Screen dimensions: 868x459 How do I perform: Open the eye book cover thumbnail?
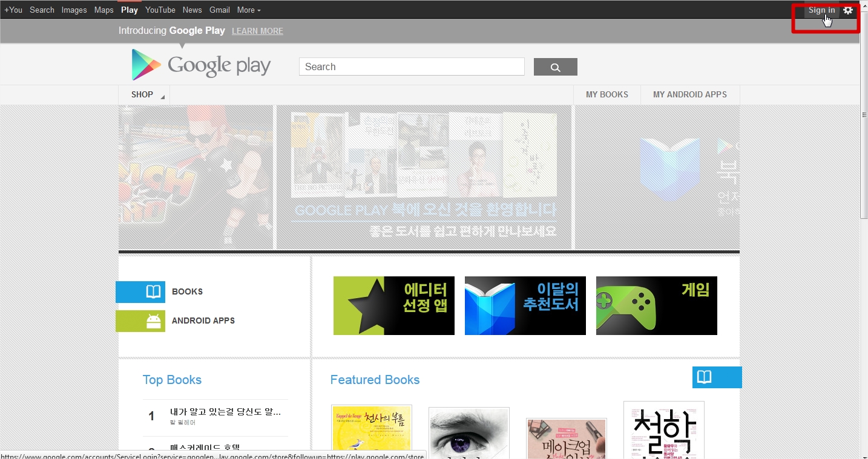pos(469,433)
